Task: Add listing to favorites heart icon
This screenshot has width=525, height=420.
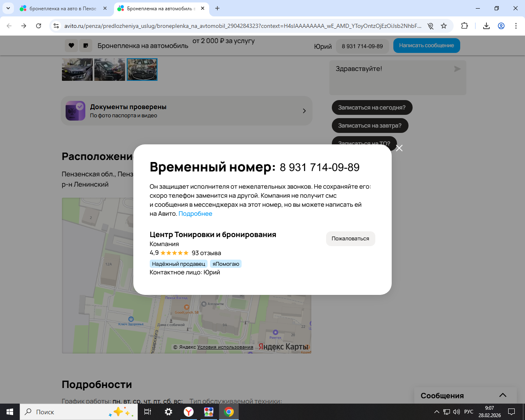Action: tap(71, 46)
